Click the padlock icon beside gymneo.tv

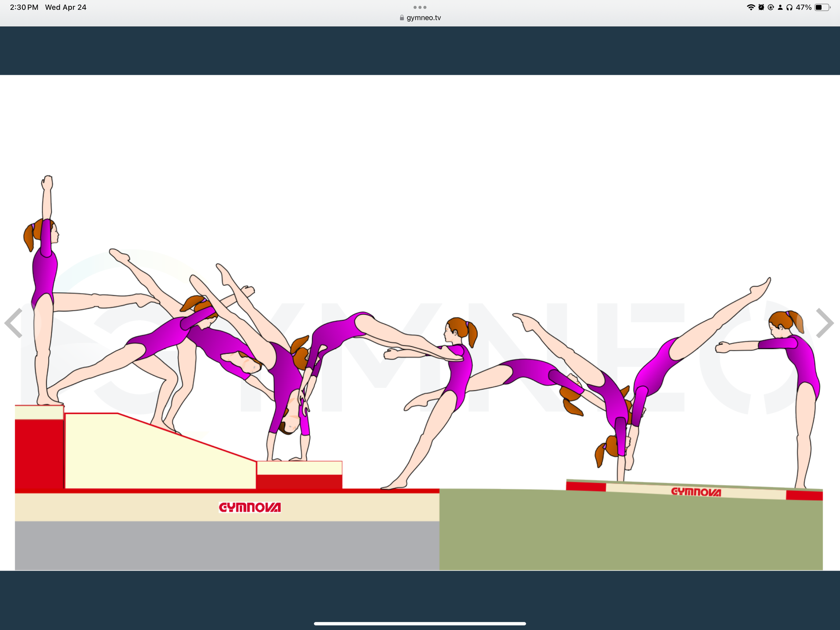(x=402, y=18)
